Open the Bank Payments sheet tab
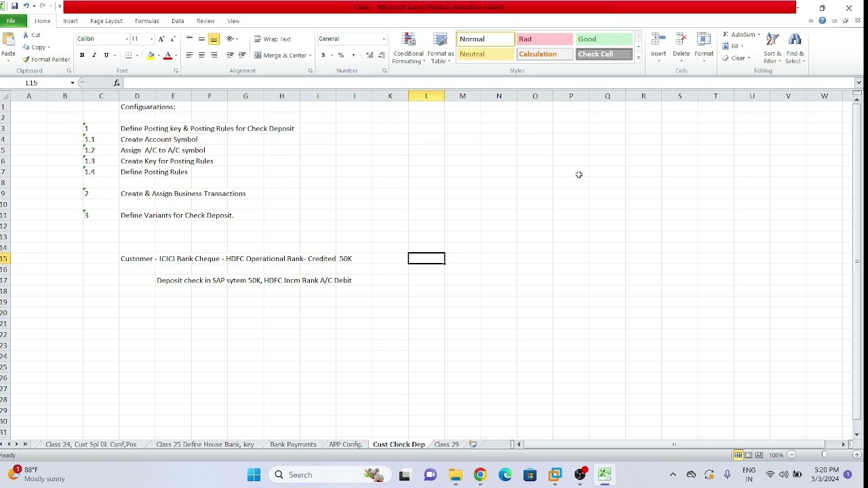Screen dimensions: 868x488 pos(293,445)
